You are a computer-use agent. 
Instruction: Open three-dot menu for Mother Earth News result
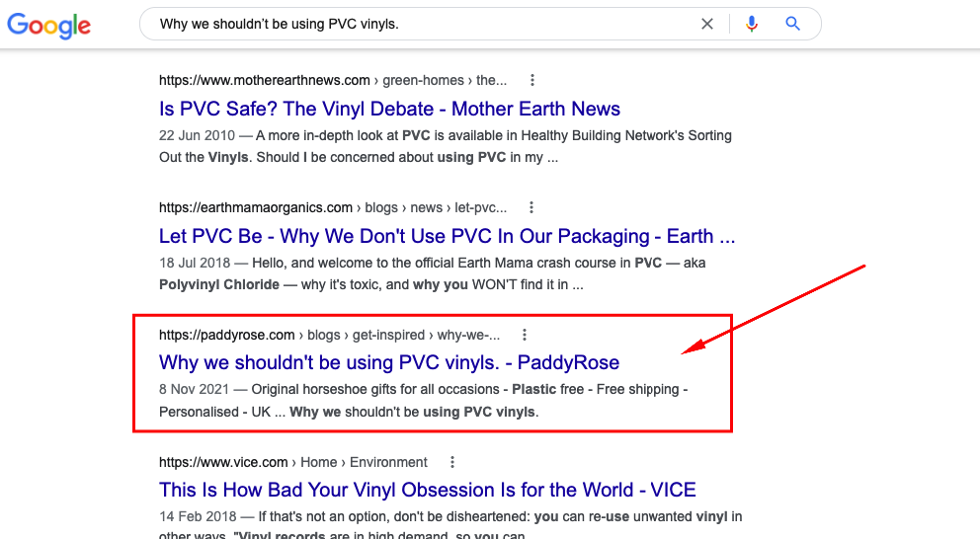532,80
